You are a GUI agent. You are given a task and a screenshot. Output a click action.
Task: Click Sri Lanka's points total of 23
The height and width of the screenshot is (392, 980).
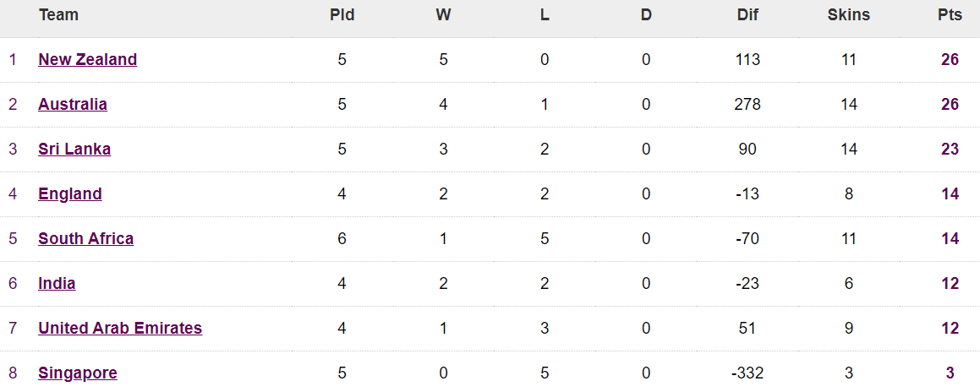pos(950,149)
